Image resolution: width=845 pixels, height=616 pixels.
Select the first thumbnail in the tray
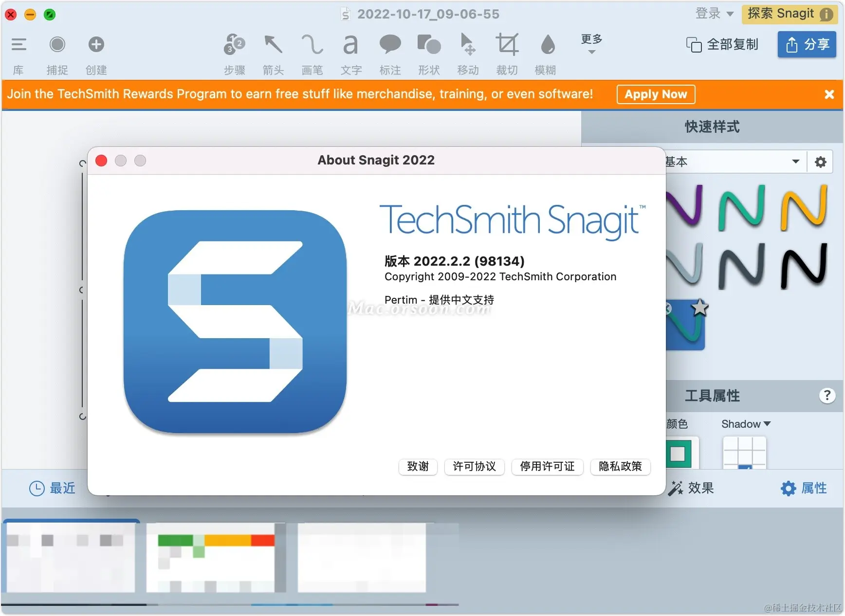71,557
